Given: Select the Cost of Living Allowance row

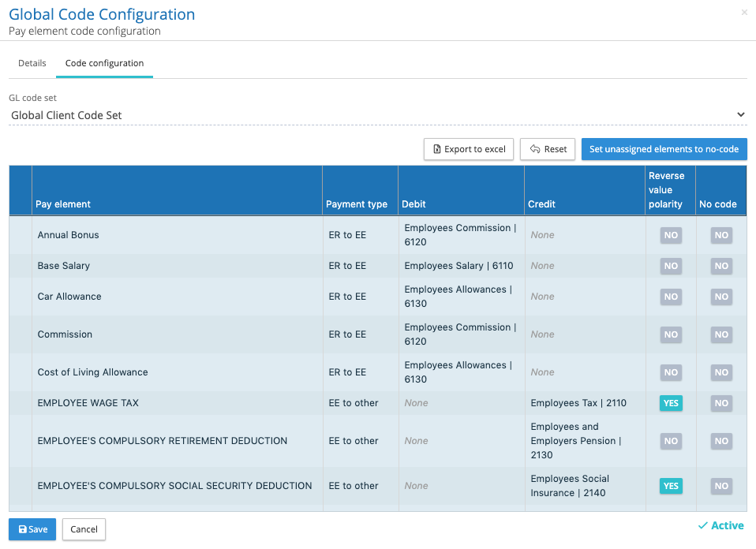Looking at the screenshot, I should pyautogui.click(x=93, y=372).
